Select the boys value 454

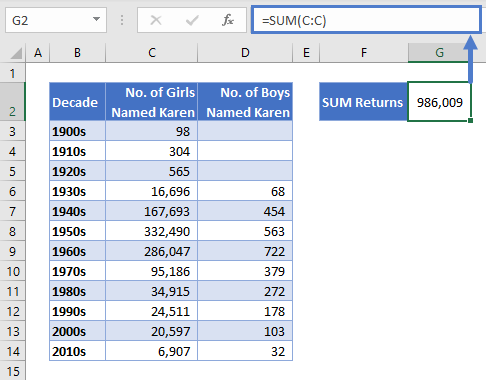[x=245, y=211]
